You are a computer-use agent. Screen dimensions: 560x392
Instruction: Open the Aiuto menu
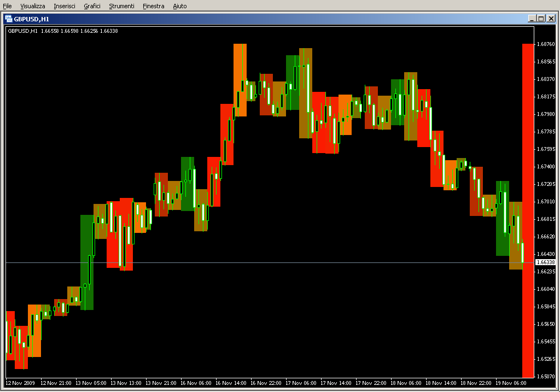click(x=179, y=6)
